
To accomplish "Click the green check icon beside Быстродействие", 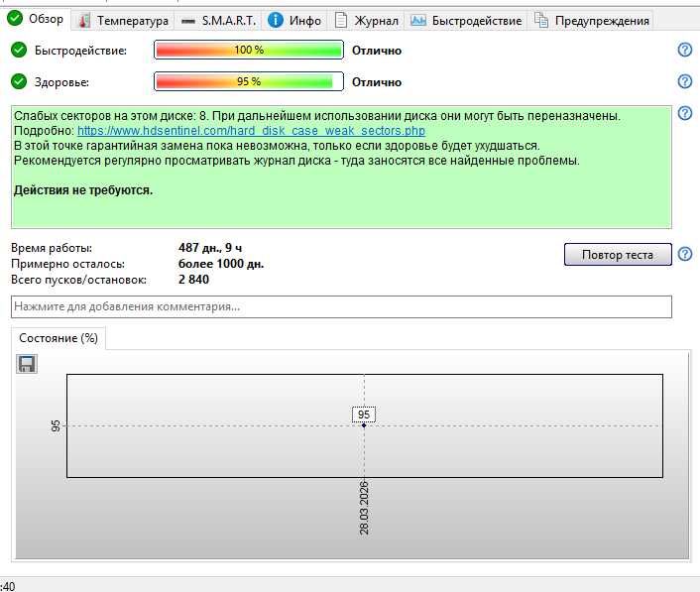I will pos(19,50).
